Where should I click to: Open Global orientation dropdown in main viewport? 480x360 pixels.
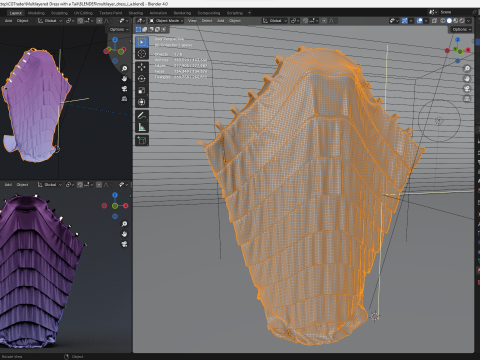[x=274, y=21]
